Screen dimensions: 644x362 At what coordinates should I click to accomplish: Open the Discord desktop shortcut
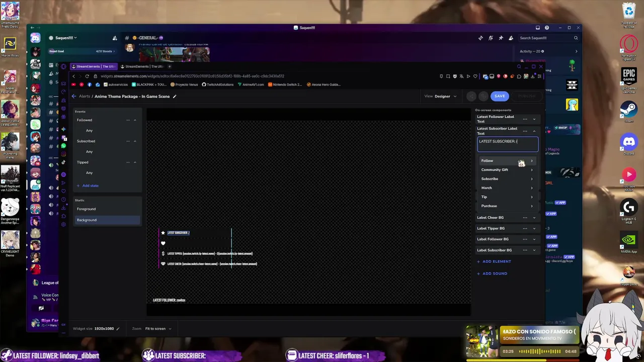pyautogui.click(x=629, y=145)
